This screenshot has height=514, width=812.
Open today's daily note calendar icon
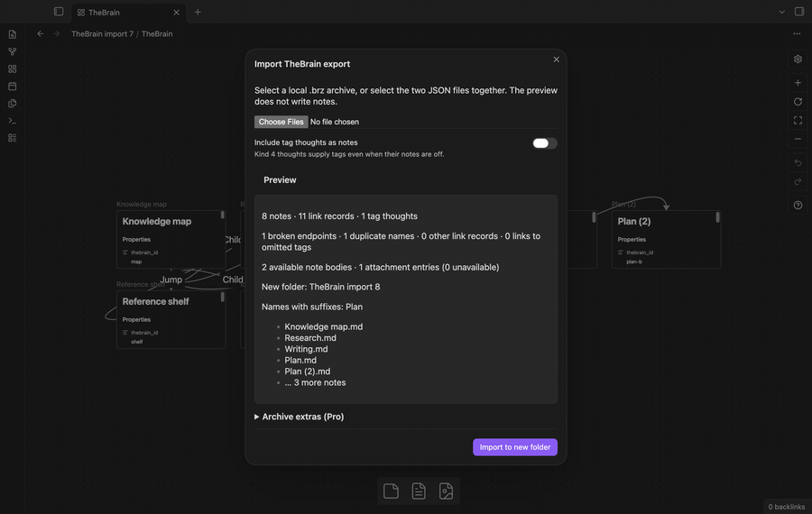click(13, 86)
